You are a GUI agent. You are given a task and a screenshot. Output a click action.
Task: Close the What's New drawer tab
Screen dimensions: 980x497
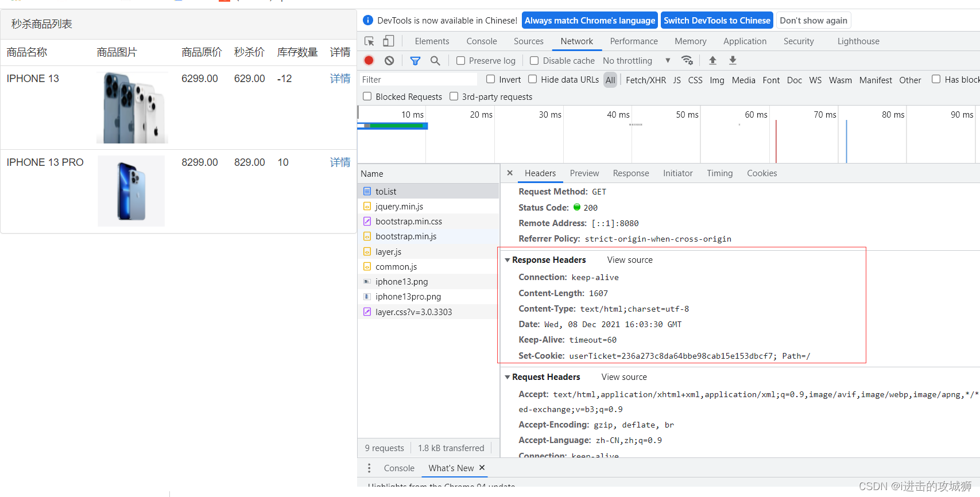tap(482, 468)
